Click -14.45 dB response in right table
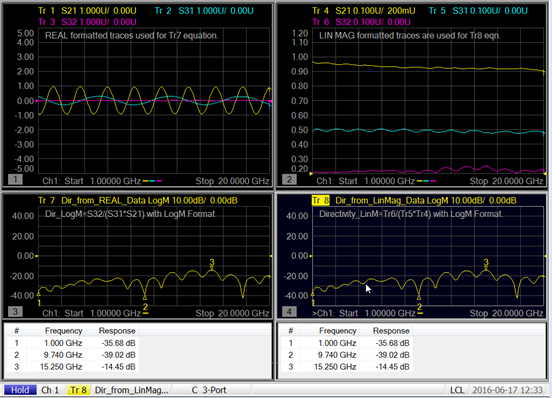 [x=393, y=367]
